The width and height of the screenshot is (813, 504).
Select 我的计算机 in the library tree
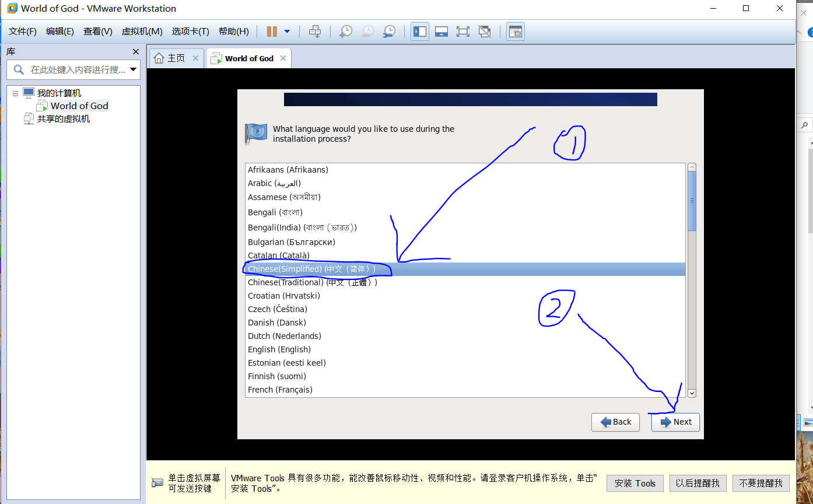59,93
